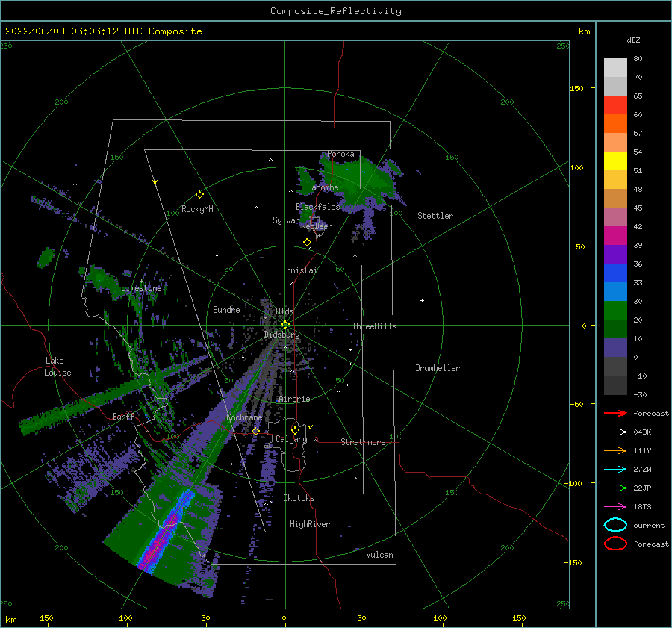Image resolution: width=672 pixels, height=628 pixels.
Task: Click the HighRiver town label
Action: 310,524
